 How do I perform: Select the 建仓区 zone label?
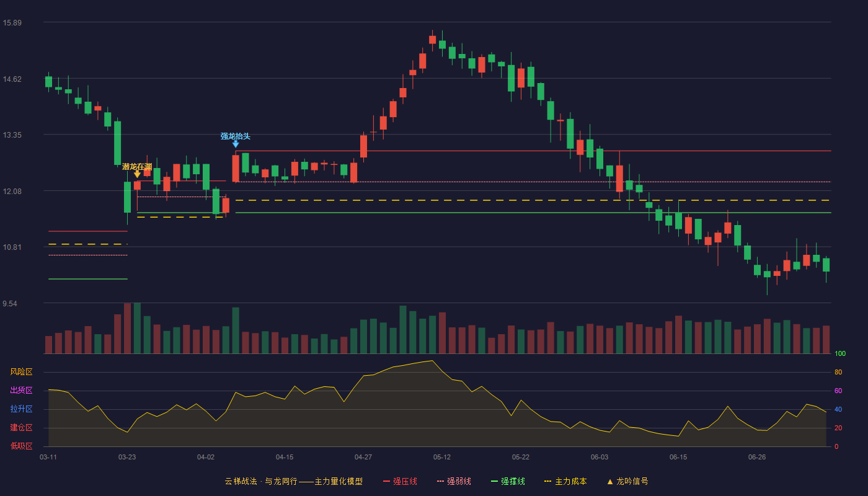point(21,428)
